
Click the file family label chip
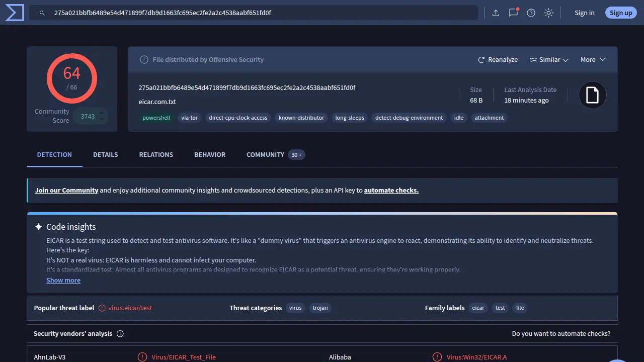[520, 308]
